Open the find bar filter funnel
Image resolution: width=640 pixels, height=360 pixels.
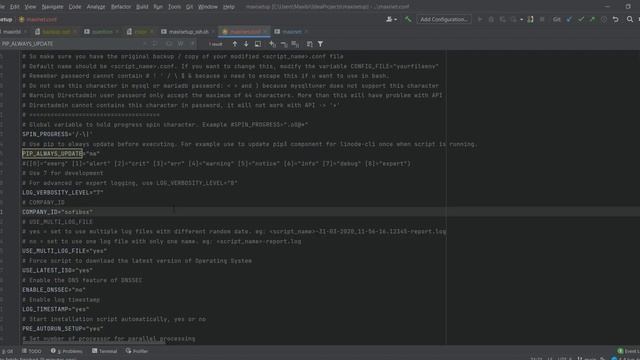point(320,44)
